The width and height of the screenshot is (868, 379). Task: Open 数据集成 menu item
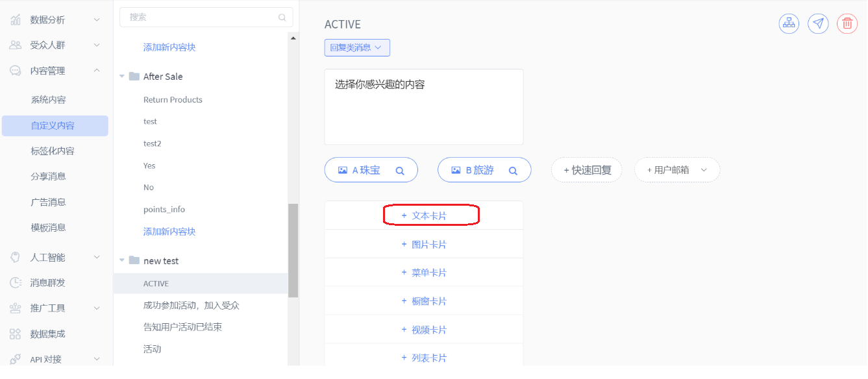48,334
